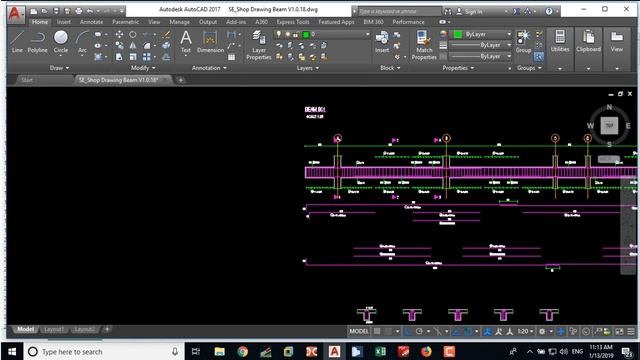Open the annotation scale 1:20 dropdown
The height and width of the screenshot is (360, 640).
[x=525, y=331]
